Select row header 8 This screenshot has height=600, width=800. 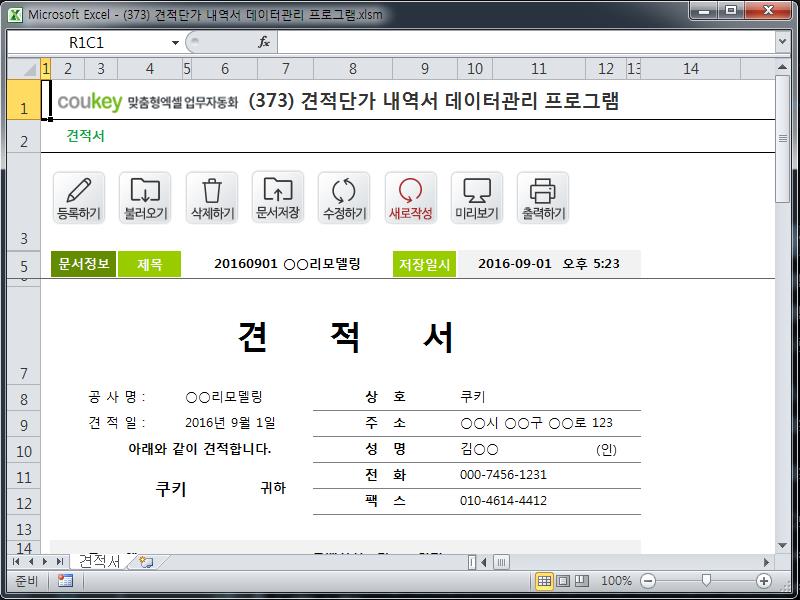[x=24, y=399]
